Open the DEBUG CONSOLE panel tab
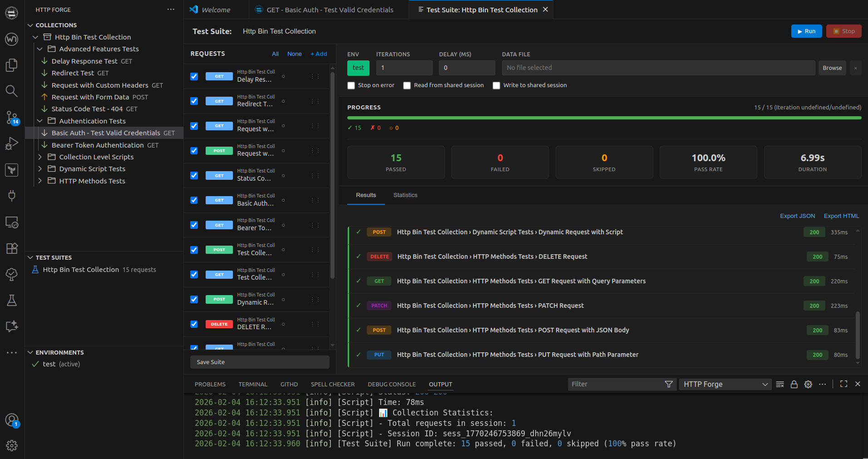 pos(392,385)
